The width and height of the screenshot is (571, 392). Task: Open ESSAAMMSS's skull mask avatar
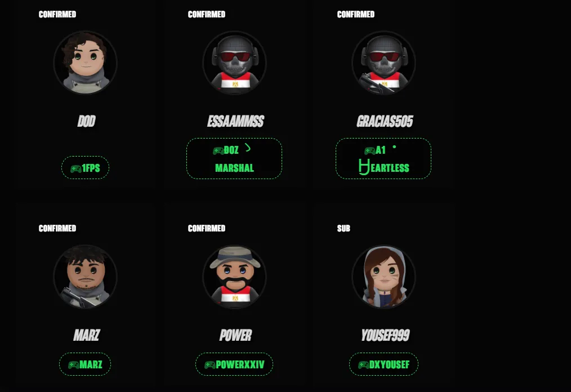[234, 63]
